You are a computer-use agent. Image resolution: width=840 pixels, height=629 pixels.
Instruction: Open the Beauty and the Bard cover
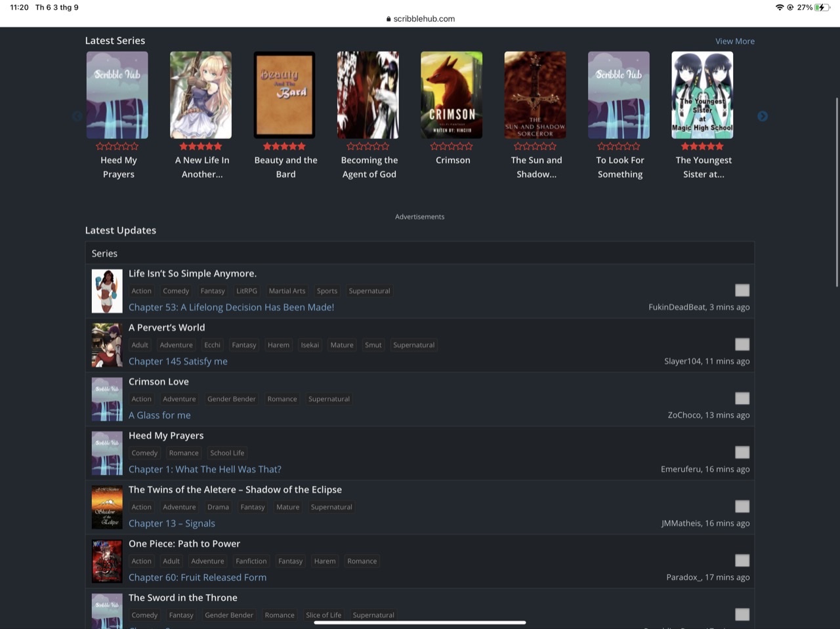[x=284, y=95]
